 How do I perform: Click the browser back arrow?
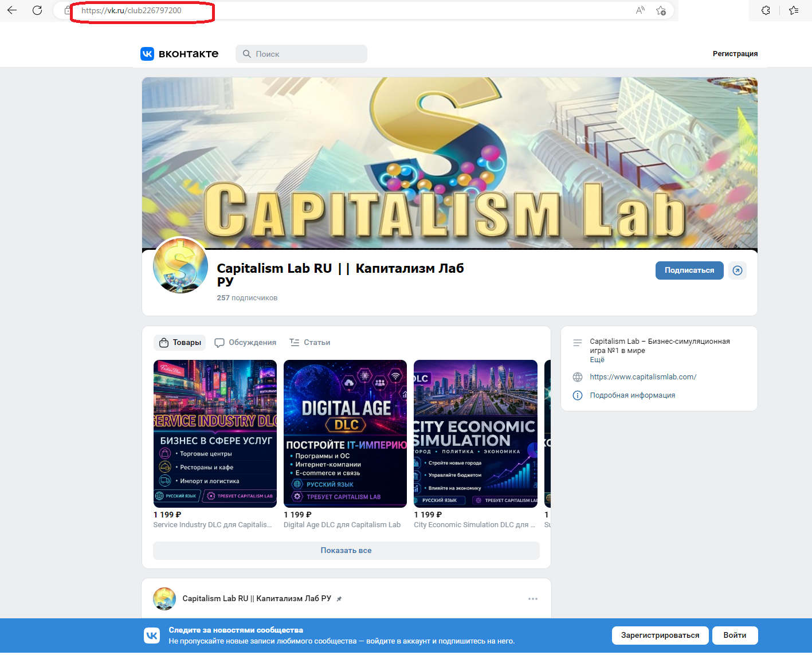[x=12, y=10]
